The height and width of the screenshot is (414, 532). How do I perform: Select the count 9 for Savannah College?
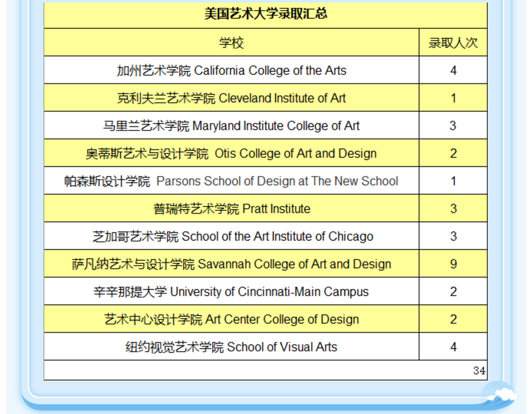453,265
